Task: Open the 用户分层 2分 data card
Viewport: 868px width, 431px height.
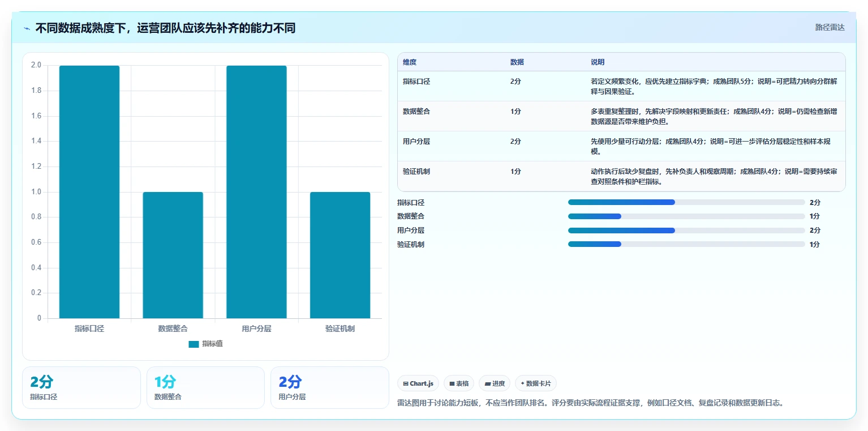Action: (x=330, y=387)
